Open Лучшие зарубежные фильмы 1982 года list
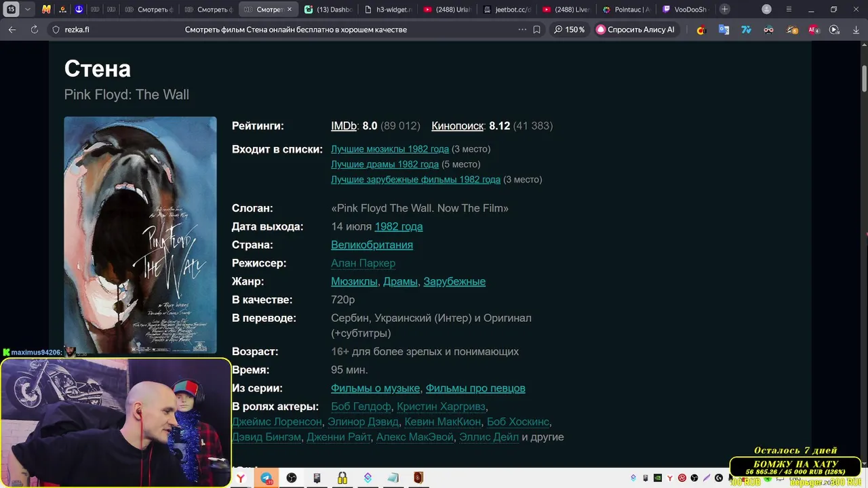Viewport: 868px width, 488px height. click(x=416, y=180)
